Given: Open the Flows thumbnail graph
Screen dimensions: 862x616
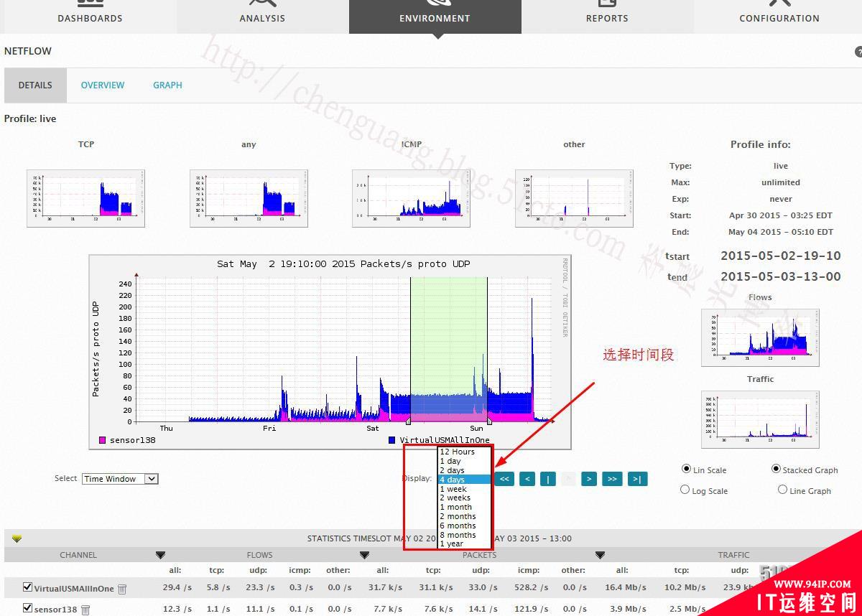Looking at the screenshot, I should [760, 337].
